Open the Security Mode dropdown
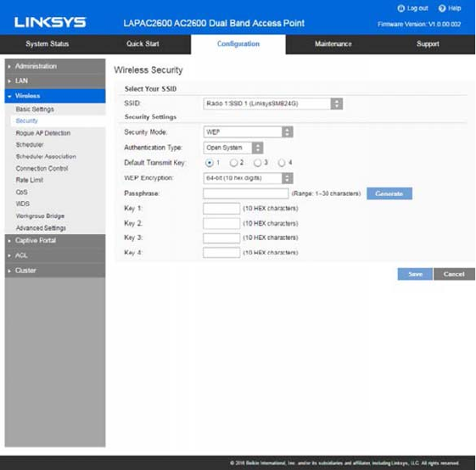This screenshot has height=470, width=476. [248, 132]
